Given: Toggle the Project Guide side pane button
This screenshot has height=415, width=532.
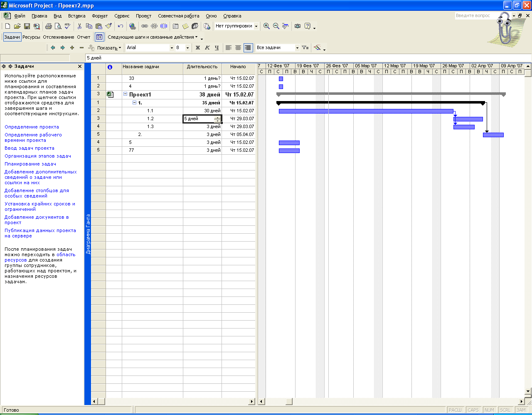Looking at the screenshot, I should [99, 37].
